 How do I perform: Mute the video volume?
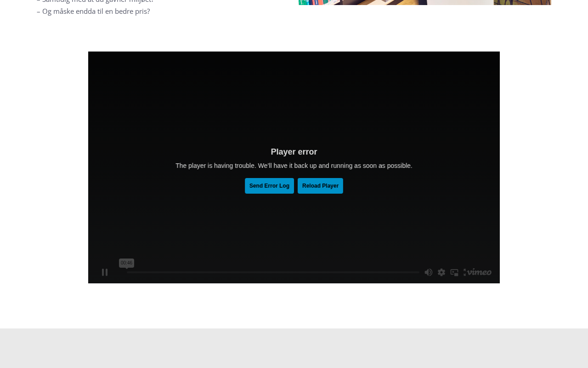click(428, 272)
